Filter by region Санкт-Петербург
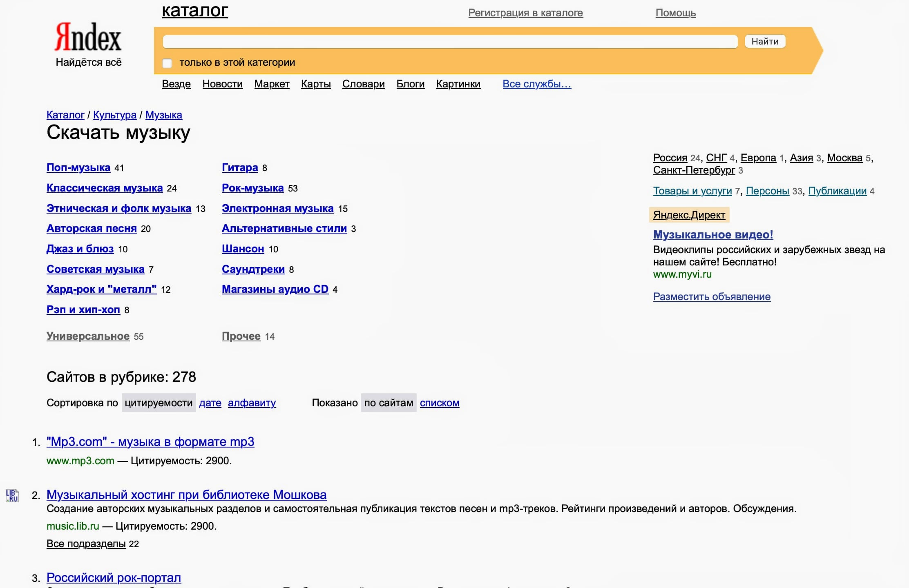The image size is (909, 588). point(694,170)
